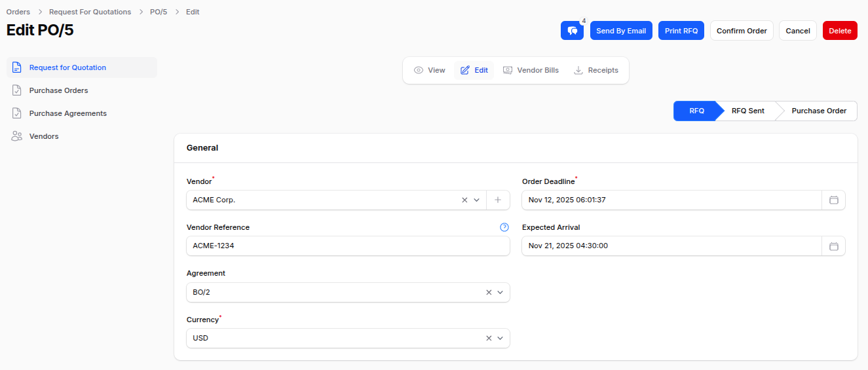Click the Confirm Order button
Screen dimensions: 868x370
coord(742,31)
